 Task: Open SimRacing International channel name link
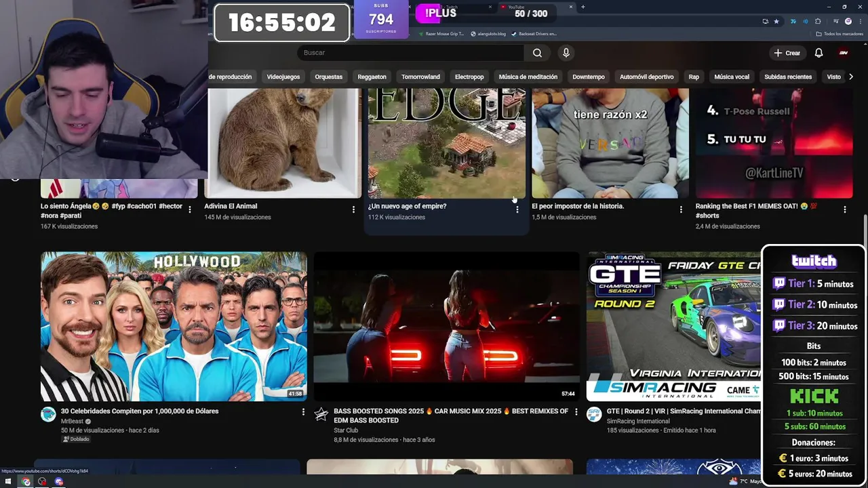pyautogui.click(x=638, y=421)
